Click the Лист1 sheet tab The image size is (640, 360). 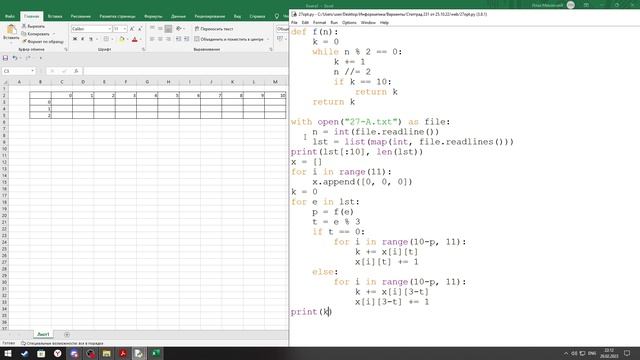click(43, 334)
